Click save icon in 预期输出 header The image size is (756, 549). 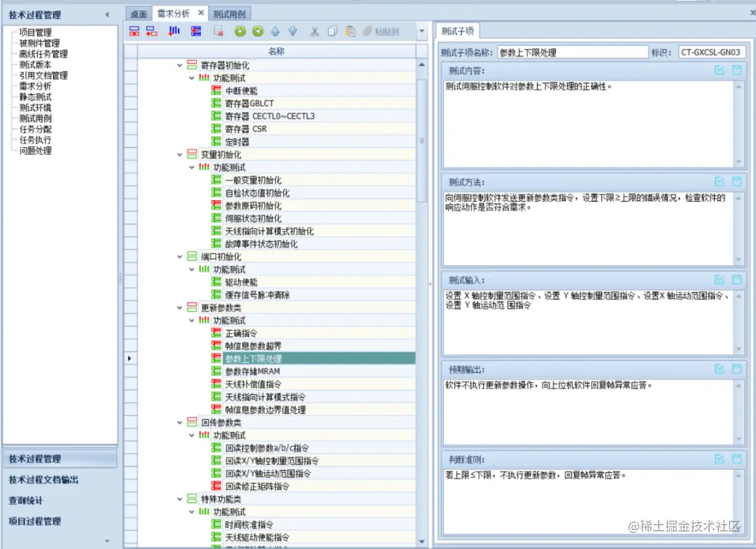736,369
